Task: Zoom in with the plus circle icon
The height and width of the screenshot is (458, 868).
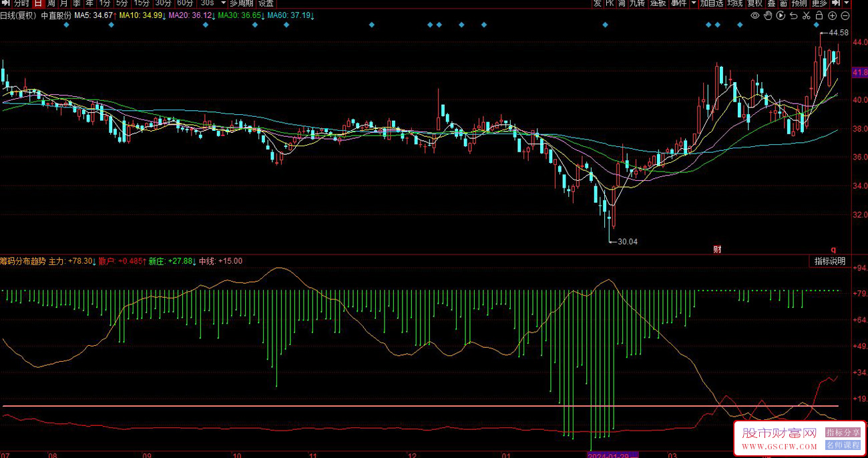Action: (832, 15)
